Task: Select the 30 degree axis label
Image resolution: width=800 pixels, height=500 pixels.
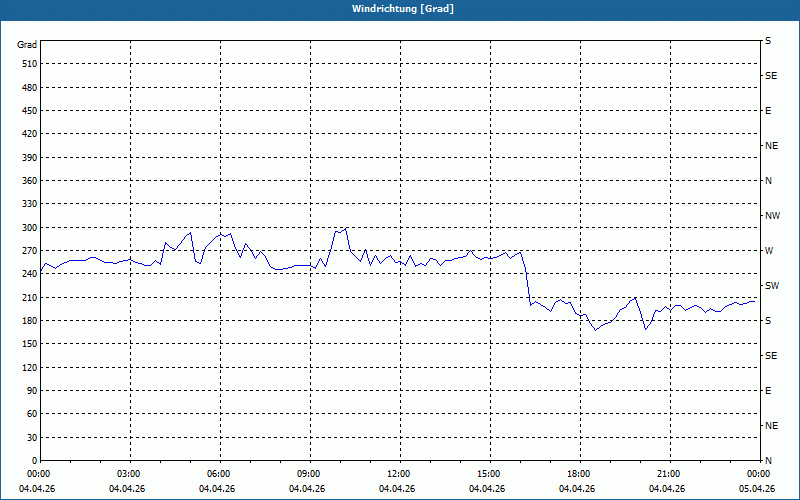Action: [32, 437]
